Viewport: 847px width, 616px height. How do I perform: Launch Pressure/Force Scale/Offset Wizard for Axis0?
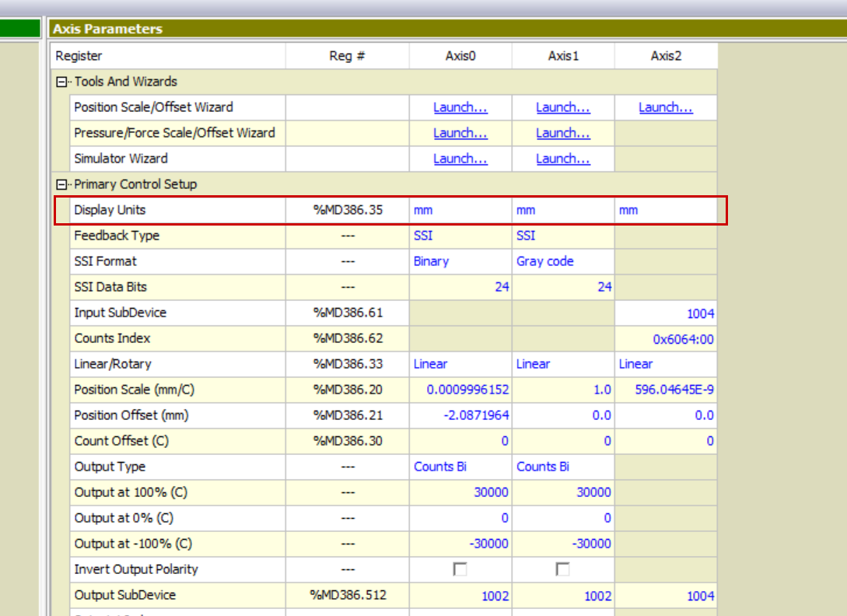pos(460,133)
